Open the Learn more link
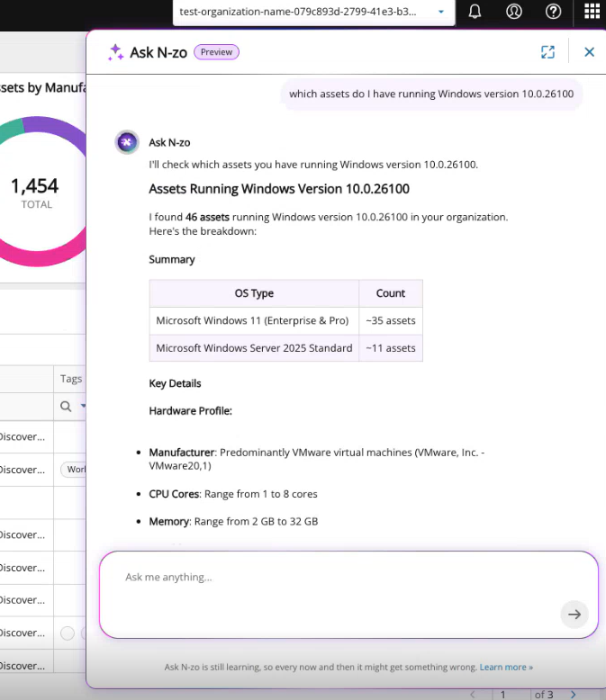Viewport: 606px width, 700px height. (x=506, y=667)
